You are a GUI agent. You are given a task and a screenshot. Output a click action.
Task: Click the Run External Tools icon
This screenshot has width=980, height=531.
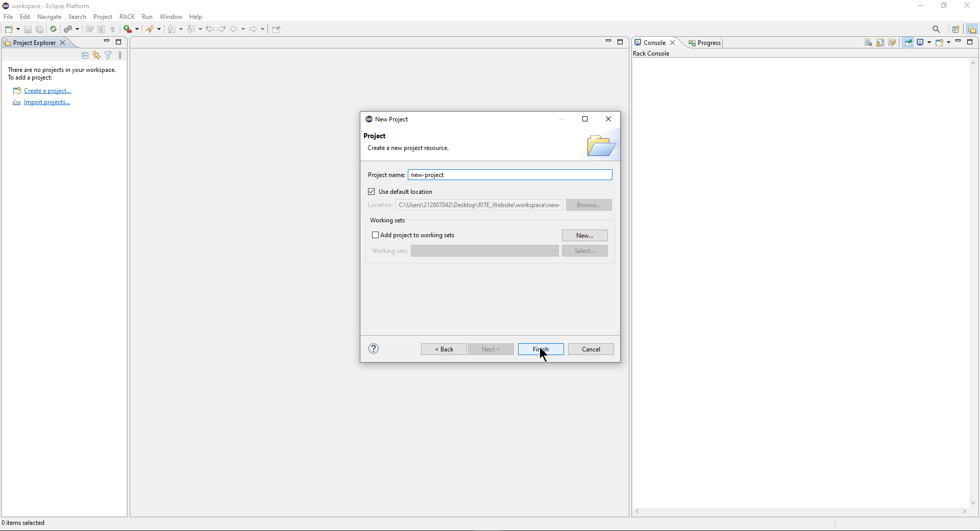click(128, 29)
